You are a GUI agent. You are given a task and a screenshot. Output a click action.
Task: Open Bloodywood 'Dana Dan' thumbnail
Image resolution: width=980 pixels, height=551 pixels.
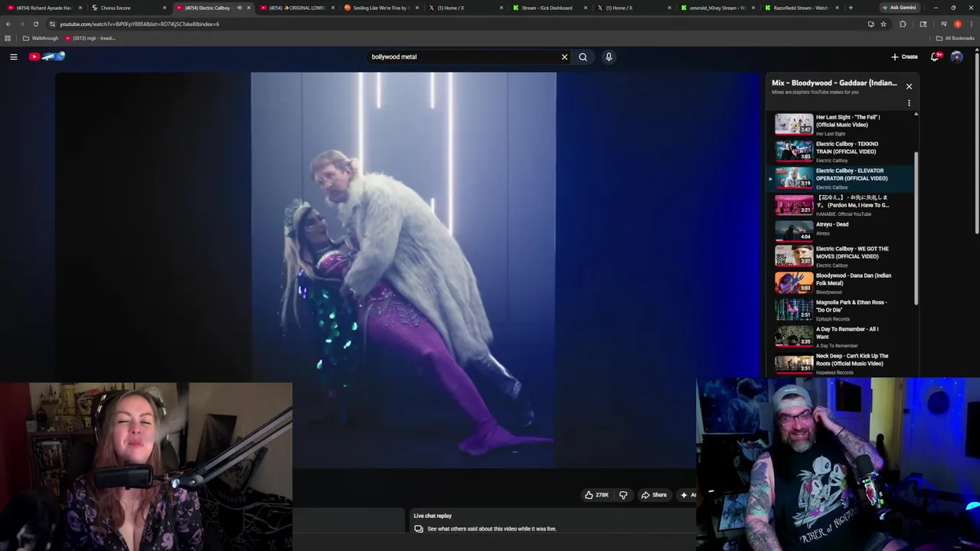[x=794, y=282]
